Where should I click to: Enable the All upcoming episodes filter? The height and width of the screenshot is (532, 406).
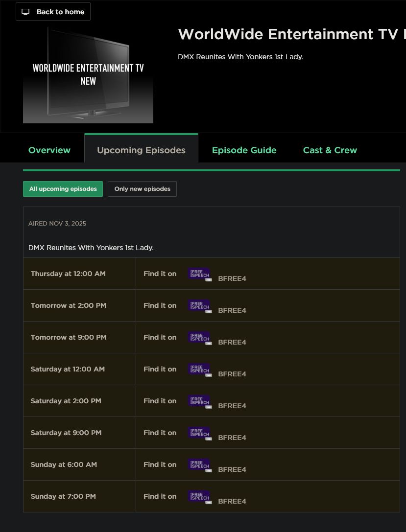[x=63, y=189]
